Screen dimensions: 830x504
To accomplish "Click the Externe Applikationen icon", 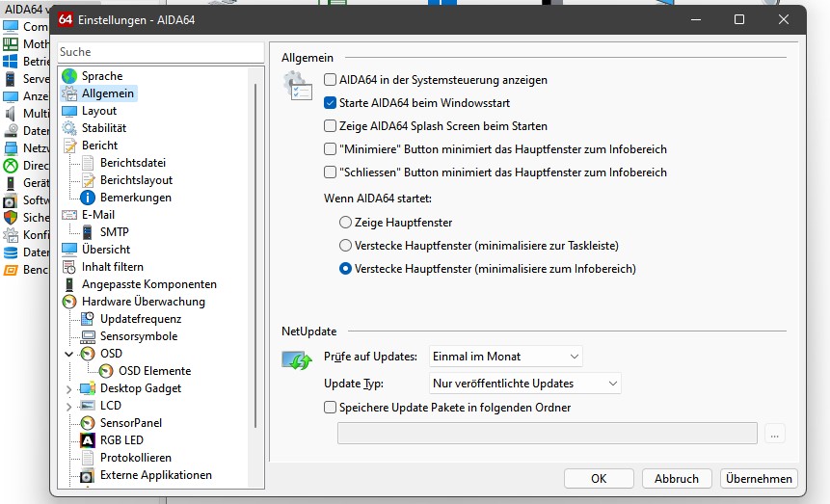I will [x=88, y=476].
